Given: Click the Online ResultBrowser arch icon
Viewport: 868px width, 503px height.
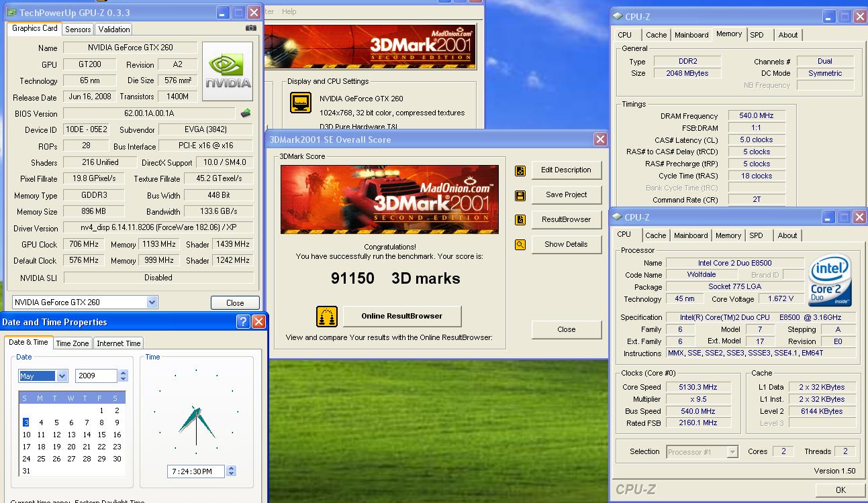Looking at the screenshot, I should click(327, 317).
